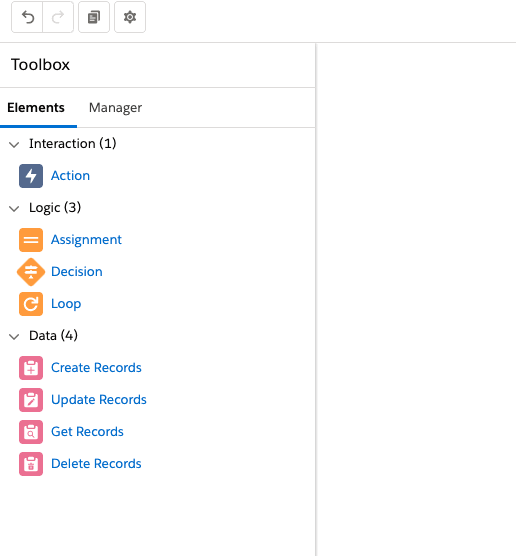The image size is (516, 556).
Task: Click the Redo arrow icon
Action: tap(58, 17)
